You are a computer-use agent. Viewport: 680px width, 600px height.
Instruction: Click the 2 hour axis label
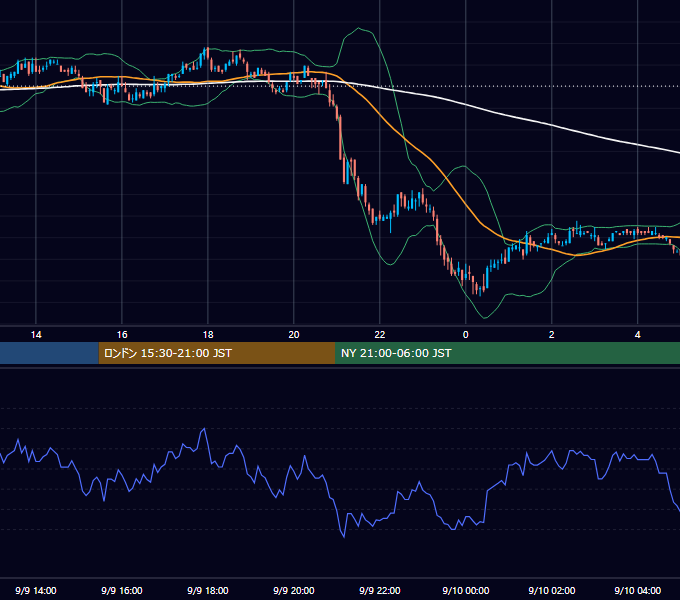[551, 335]
